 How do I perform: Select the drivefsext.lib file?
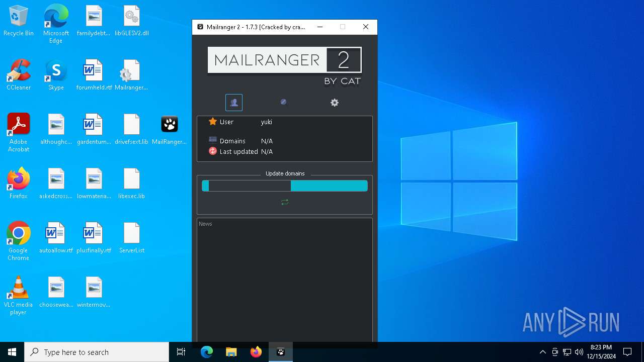132,130
